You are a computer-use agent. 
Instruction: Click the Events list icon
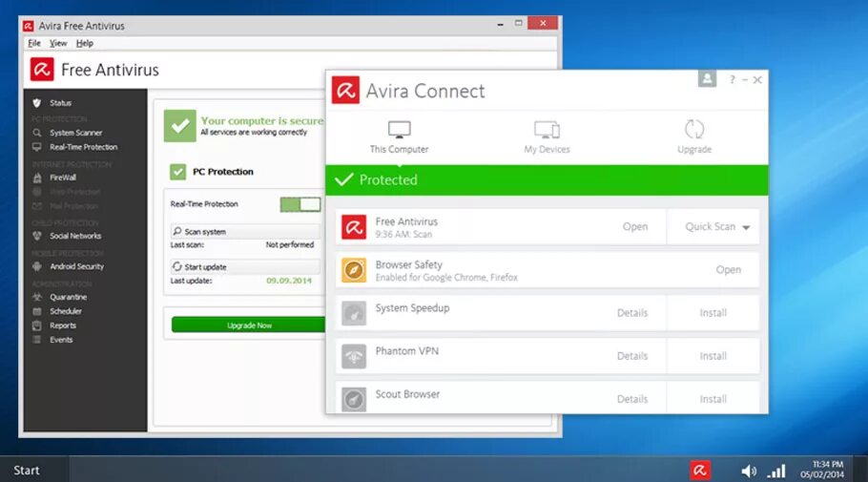coord(37,340)
